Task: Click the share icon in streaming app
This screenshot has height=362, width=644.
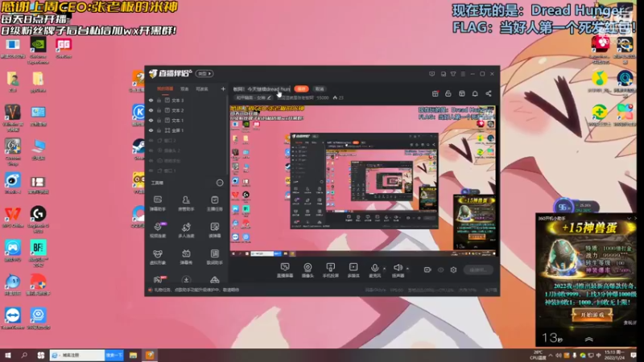Action: click(489, 93)
